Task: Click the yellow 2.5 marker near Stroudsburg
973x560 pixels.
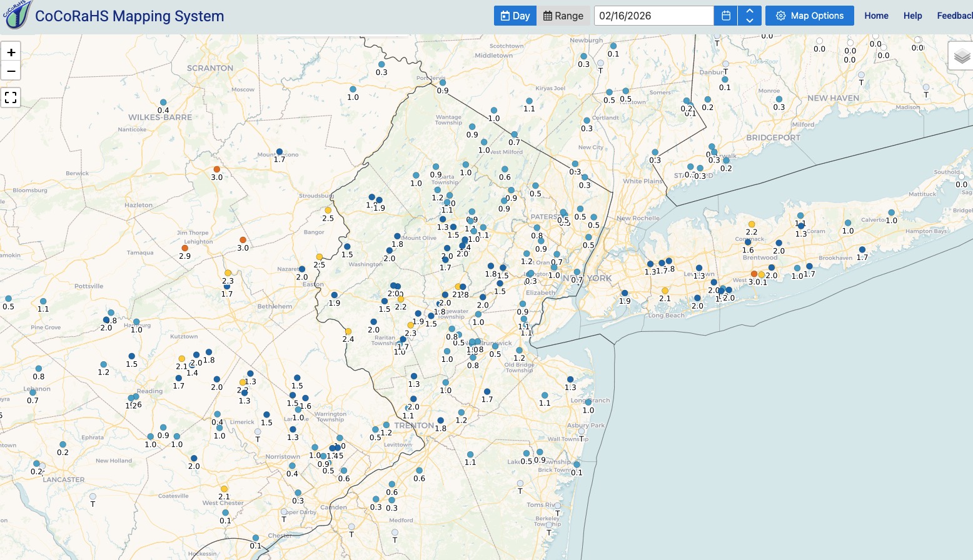Action: (x=328, y=211)
